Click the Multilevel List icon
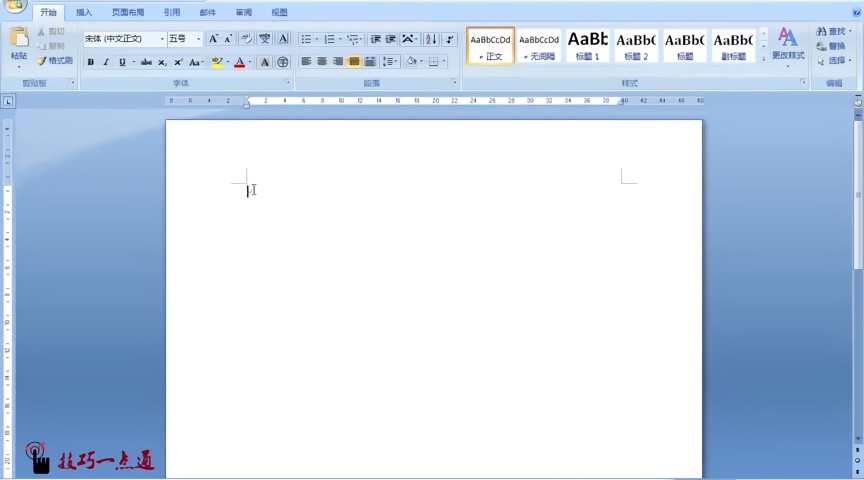Image resolution: width=864 pixels, height=480 pixels. tap(353, 39)
